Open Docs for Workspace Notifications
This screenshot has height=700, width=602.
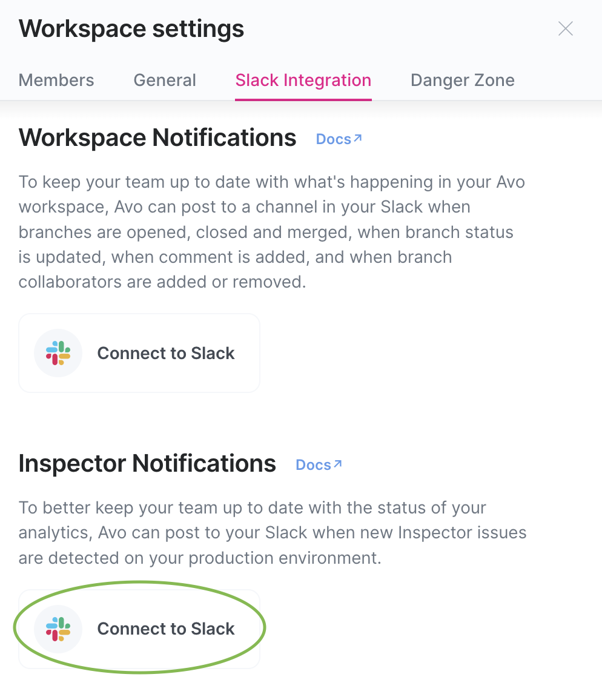334,139
